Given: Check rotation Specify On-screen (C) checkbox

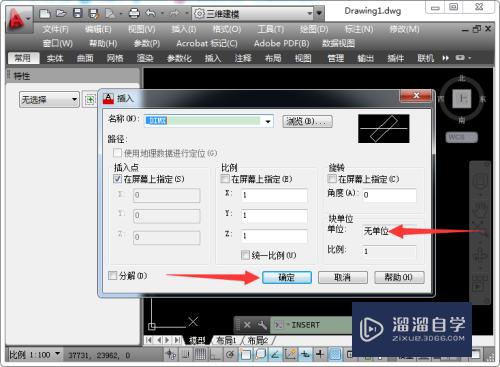Looking at the screenshot, I should click(332, 179).
